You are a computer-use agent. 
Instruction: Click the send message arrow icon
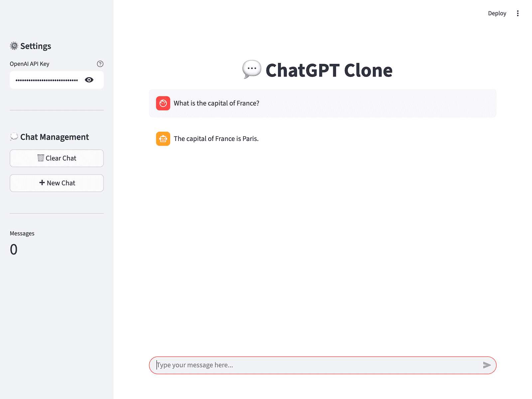pyautogui.click(x=487, y=365)
